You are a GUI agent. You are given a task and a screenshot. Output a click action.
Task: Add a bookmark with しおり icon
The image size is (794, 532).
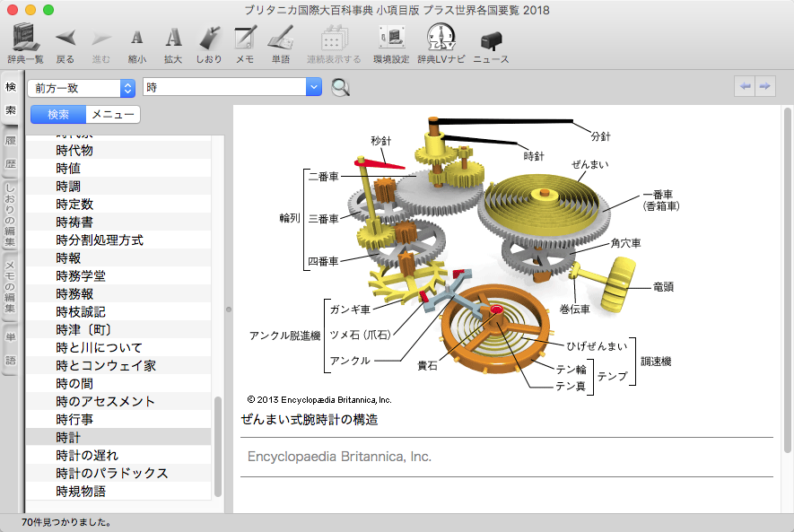click(209, 44)
